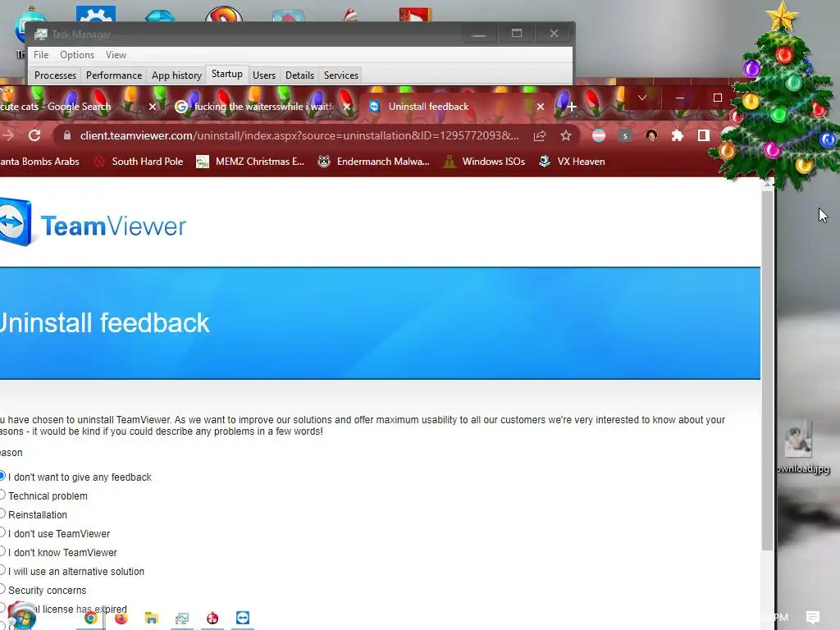840x630 pixels.
Task: Click the page's vertical scrollbar thumb
Action: 767,370
